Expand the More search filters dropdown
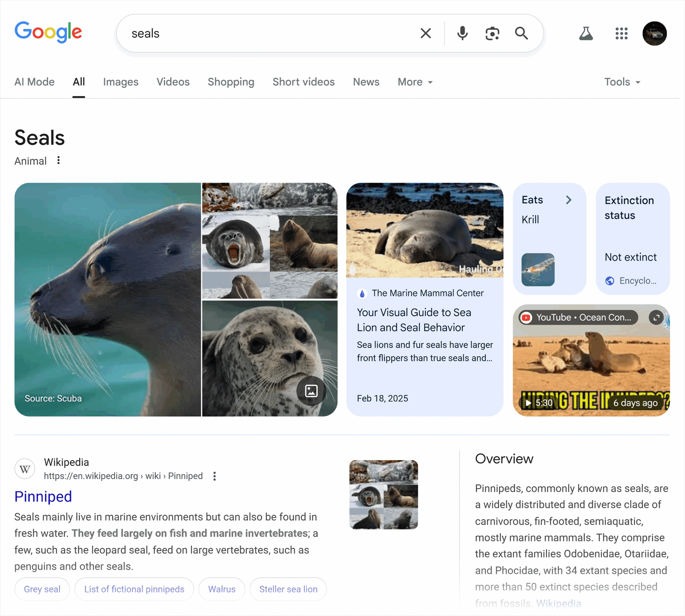Screen dimensions: 685x616 [415, 82]
